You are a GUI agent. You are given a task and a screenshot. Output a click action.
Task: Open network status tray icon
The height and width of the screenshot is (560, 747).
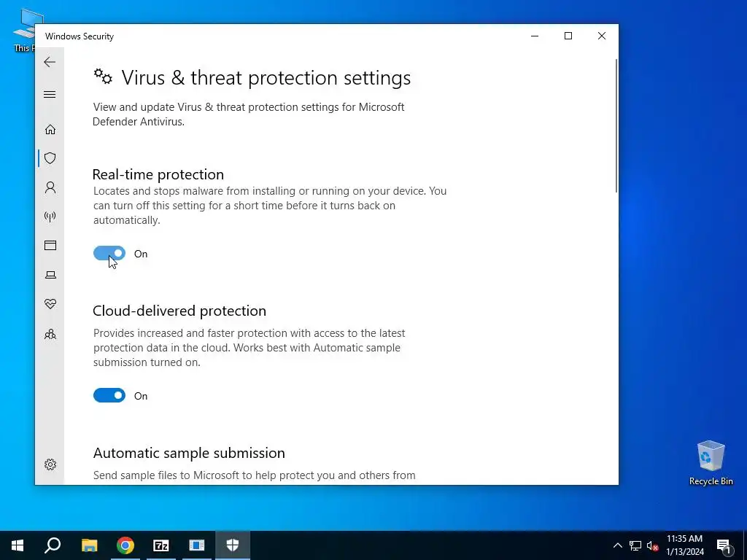635,545
